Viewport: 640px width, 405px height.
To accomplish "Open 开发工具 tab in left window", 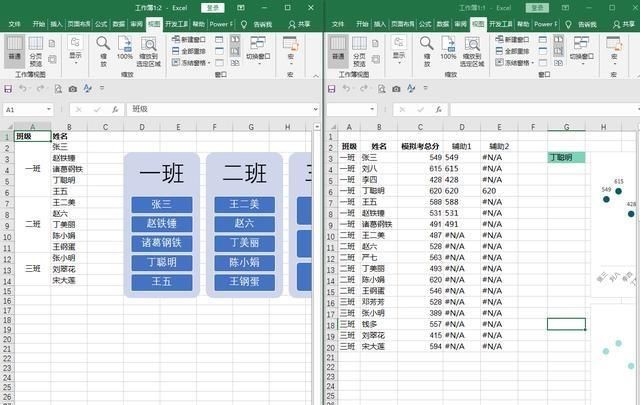I will [x=177, y=24].
